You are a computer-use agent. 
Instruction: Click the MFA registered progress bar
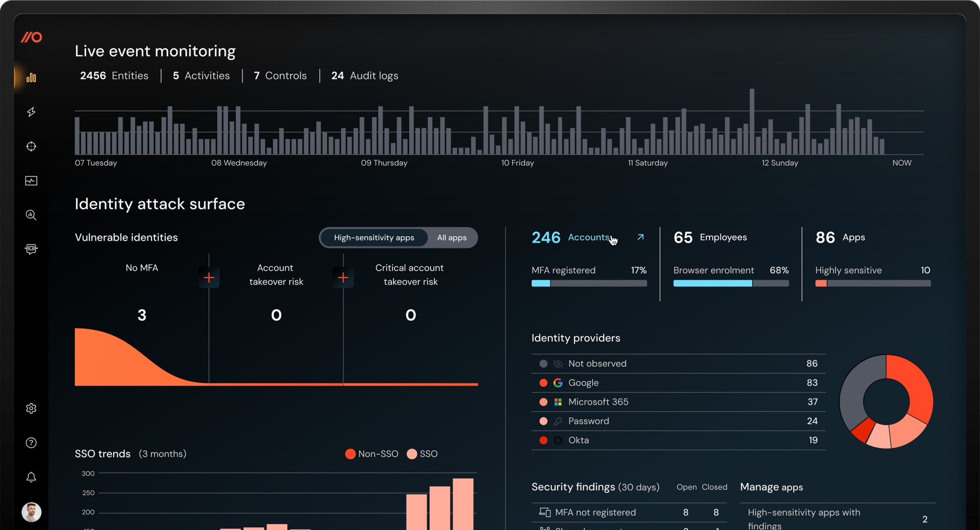coord(589,283)
